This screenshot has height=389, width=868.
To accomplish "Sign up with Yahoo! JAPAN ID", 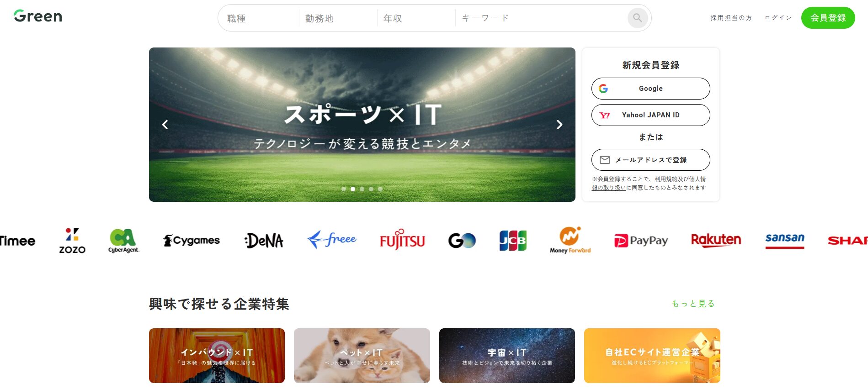I will point(650,115).
